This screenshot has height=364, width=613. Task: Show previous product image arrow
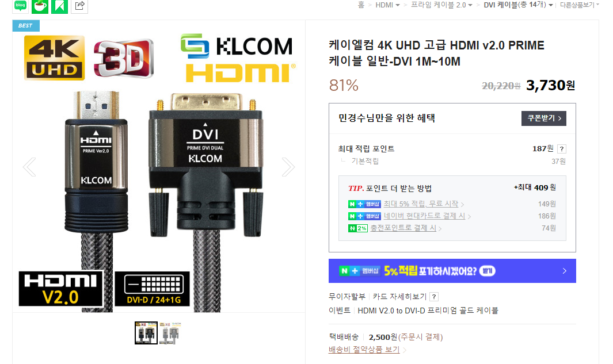coord(29,167)
